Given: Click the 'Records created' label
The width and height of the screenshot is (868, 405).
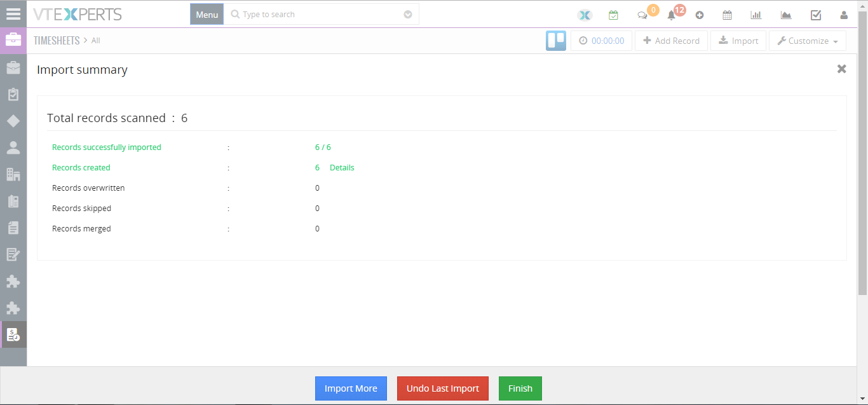Looking at the screenshot, I should pos(81,168).
